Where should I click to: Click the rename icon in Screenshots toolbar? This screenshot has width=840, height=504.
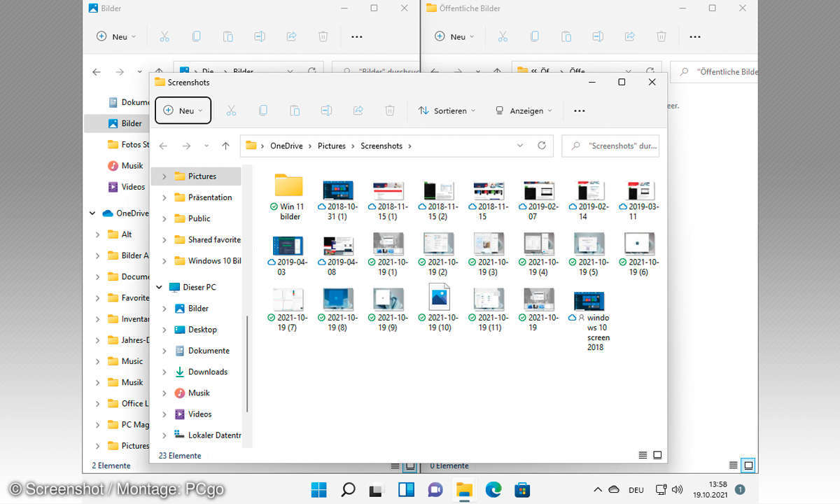[326, 111]
